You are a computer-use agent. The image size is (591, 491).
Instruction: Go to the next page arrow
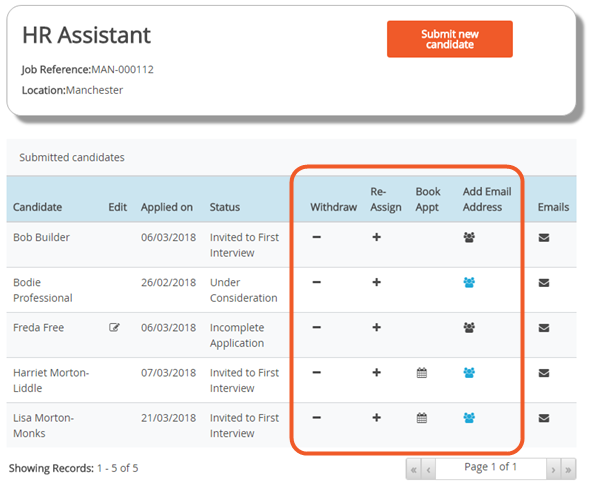pyautogui.click(x=553, y=470)
